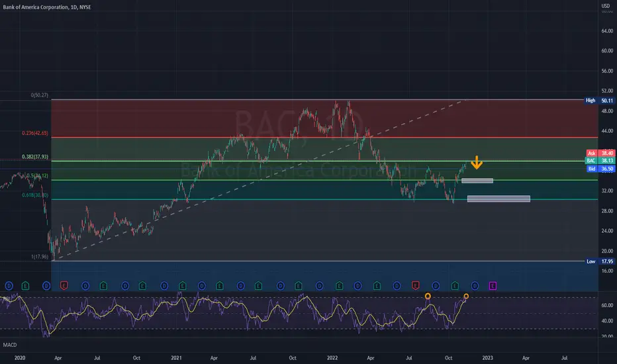Select the lower grey rectangle near the 0.618 level
Viewport: 617px width, 364px height.
click(498, 199)
